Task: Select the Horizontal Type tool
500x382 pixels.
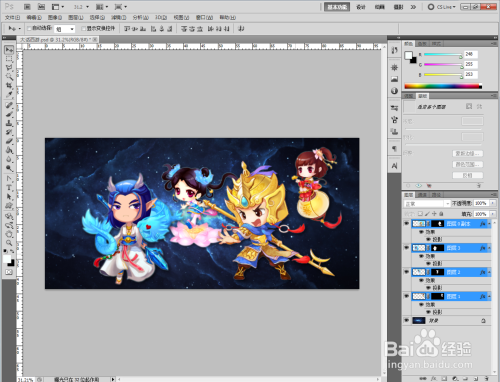Action: [x=9, y=188]
